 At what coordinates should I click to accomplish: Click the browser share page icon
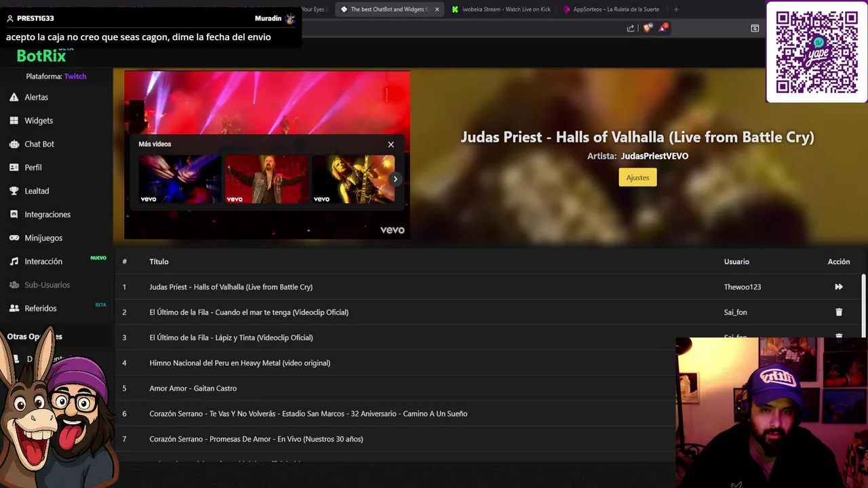(x=631, y=28)
